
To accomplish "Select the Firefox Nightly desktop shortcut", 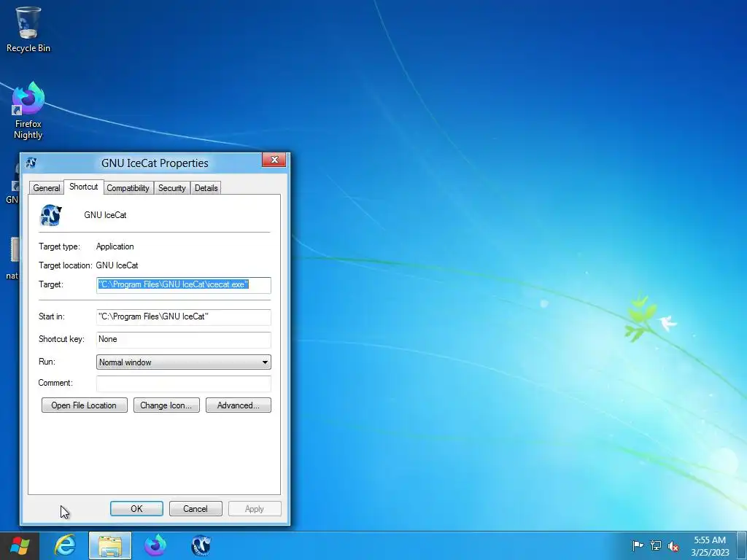I will coord(28,111).
